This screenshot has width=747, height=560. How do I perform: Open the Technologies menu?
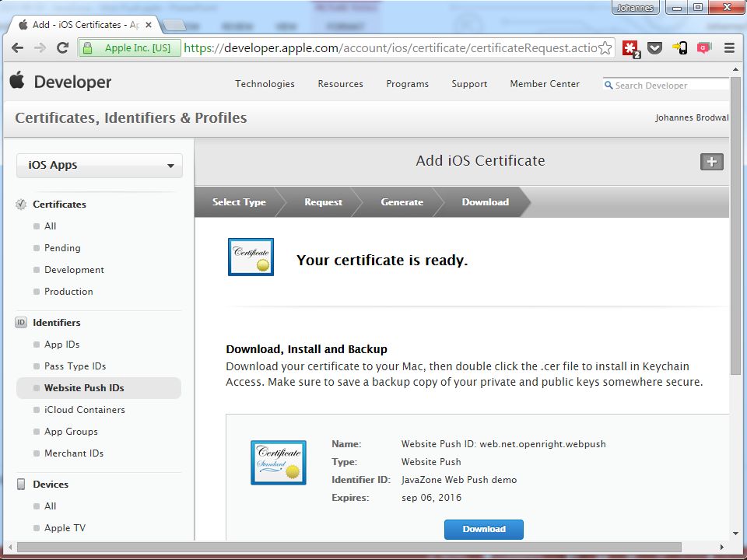coord(265,84)
